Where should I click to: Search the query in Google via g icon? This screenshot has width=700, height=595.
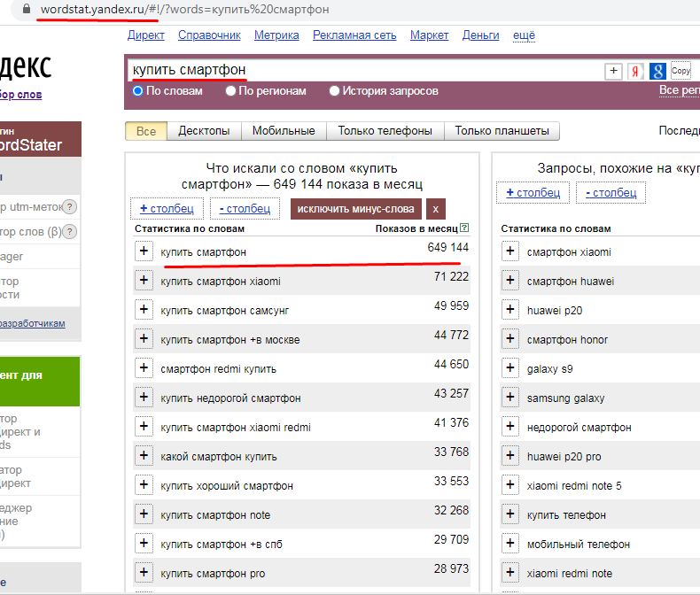tap(657, 71)
